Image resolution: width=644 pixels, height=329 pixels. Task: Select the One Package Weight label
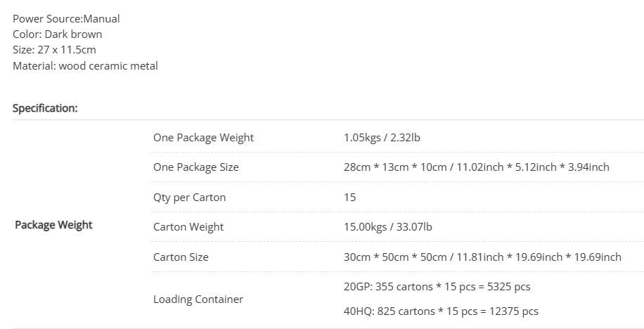coord(203,138)
